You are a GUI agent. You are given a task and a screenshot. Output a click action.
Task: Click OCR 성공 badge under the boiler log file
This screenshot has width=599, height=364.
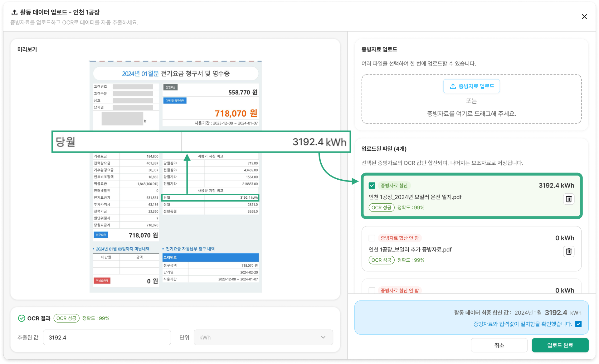pyautogui.click(x=381, y=207)
